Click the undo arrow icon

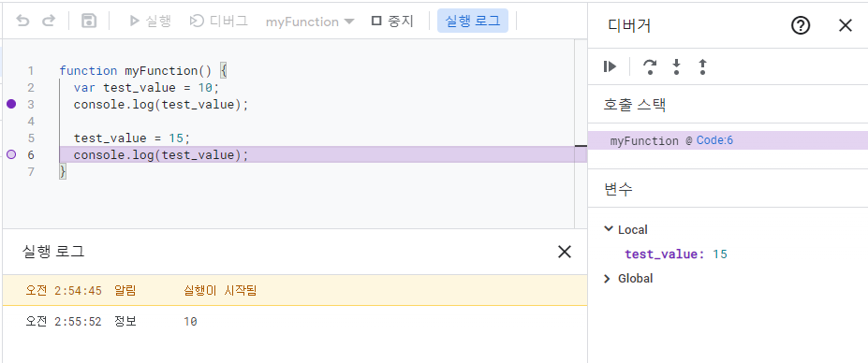click(22, 21)
